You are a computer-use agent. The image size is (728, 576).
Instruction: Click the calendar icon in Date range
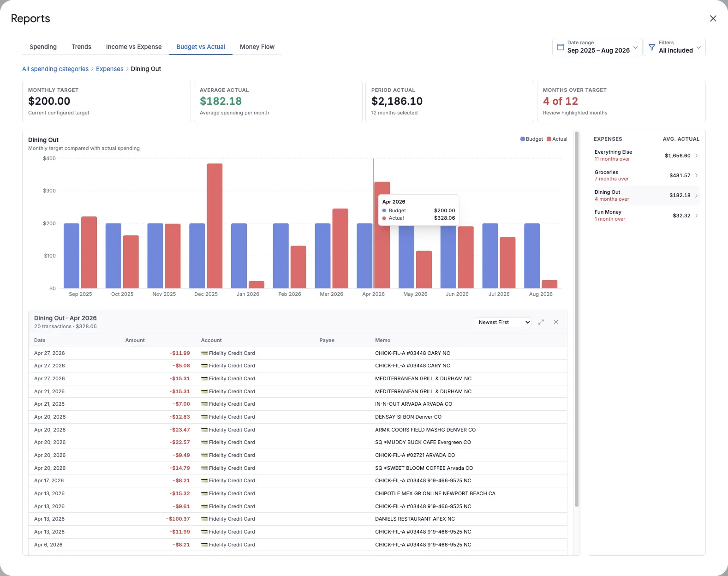(x=561, y=47)
